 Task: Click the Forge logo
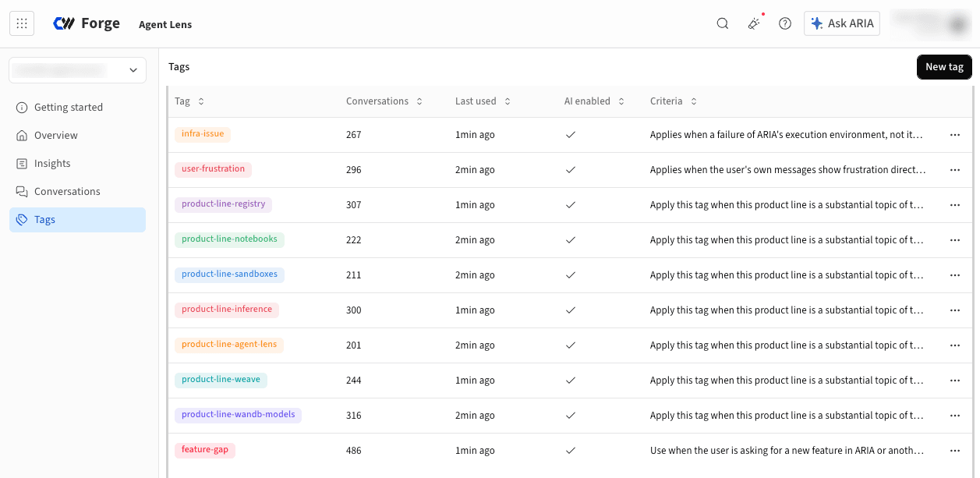click(x=87, y=23)
